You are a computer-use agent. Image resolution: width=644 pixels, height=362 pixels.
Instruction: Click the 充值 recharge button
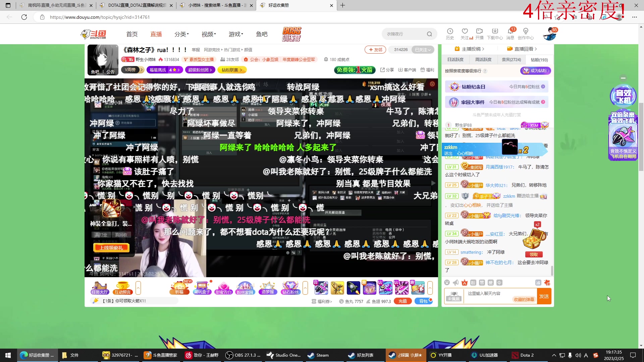(402, 301)
